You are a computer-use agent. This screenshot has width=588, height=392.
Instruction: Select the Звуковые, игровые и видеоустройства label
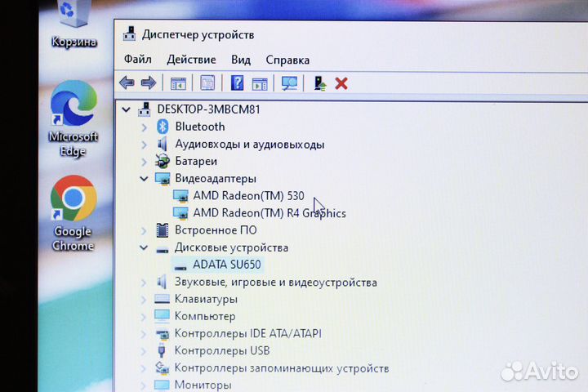(x=276, y=282)
